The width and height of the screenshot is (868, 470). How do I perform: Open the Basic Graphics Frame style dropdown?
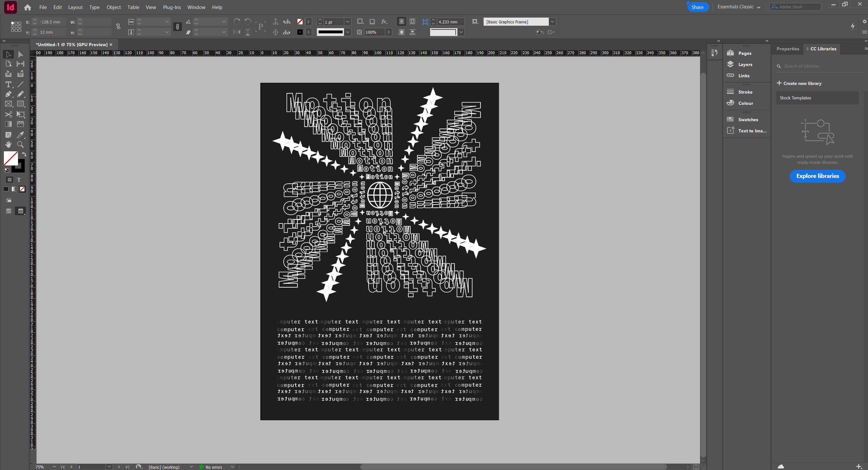coord(552,22)
